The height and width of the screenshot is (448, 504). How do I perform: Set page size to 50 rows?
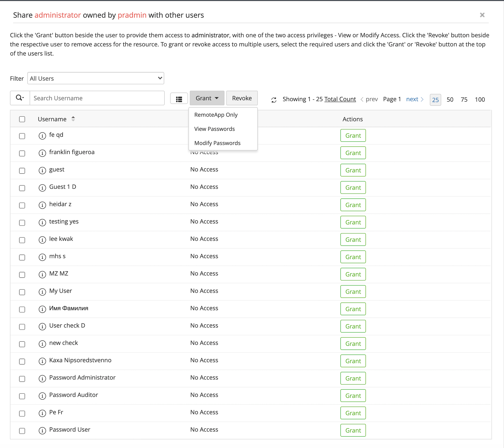450,99
